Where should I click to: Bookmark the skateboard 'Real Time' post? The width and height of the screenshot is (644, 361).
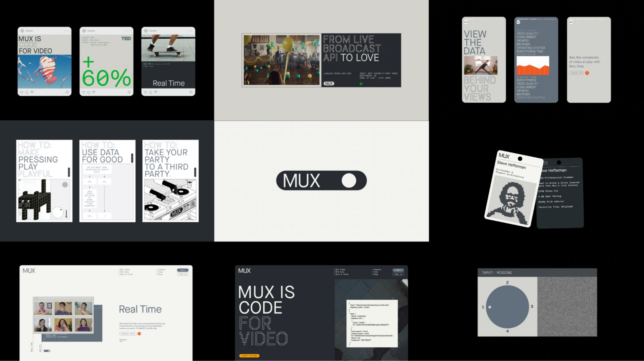[191, 92]
